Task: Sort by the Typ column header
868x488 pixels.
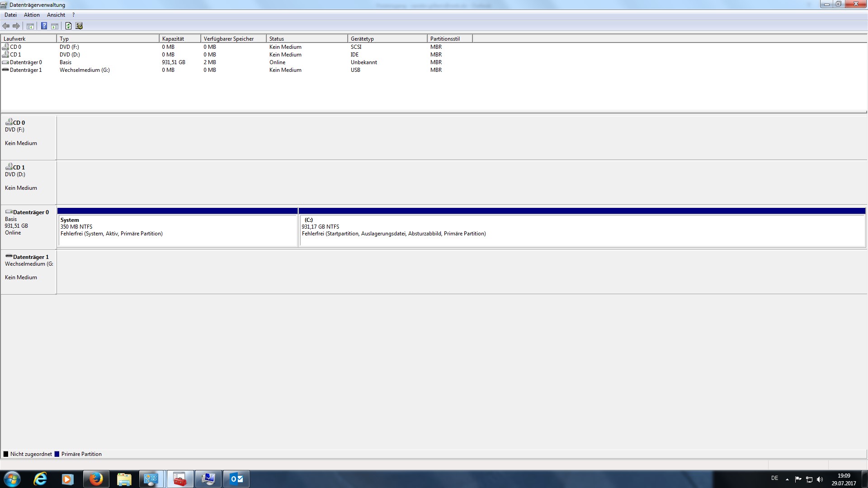Action: (108, 39)
